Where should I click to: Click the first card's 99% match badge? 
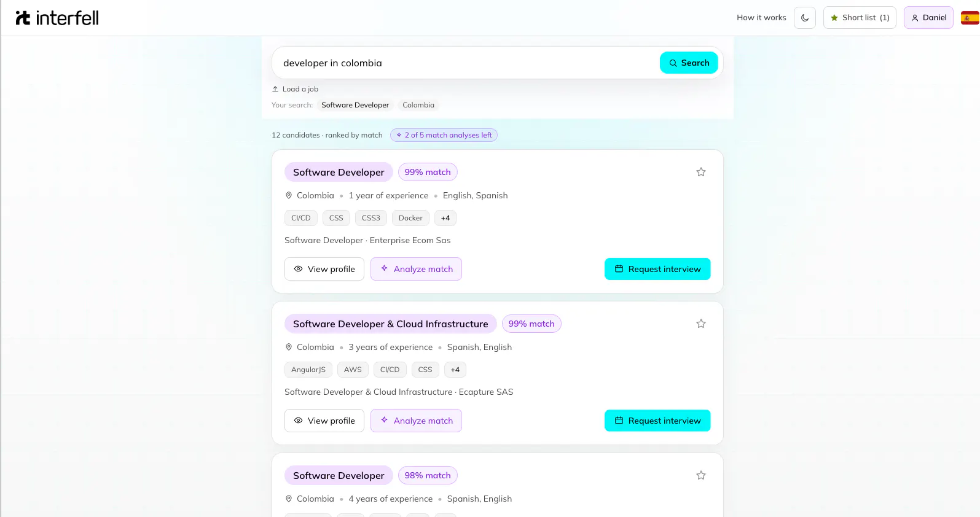[x=428, y=172]
